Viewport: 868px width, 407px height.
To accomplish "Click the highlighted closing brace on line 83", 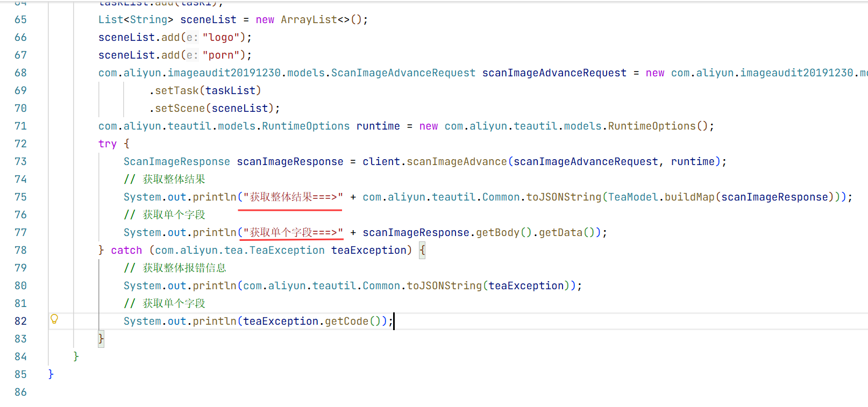I will click(x=101, y=339).
